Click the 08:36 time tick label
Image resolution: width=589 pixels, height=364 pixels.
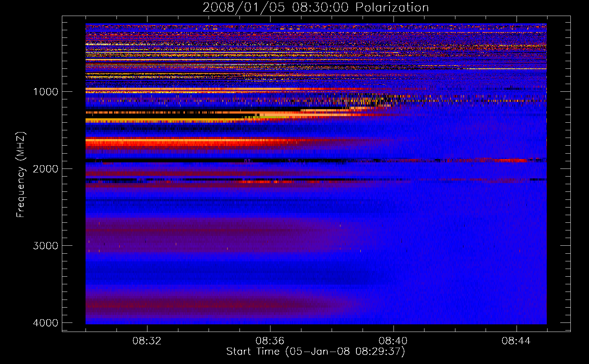coord(270,341)
